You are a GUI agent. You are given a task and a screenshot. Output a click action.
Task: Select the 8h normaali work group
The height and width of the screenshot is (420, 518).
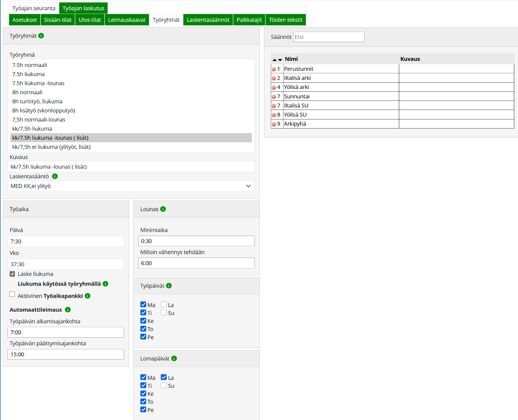click(x=27, y=93)
